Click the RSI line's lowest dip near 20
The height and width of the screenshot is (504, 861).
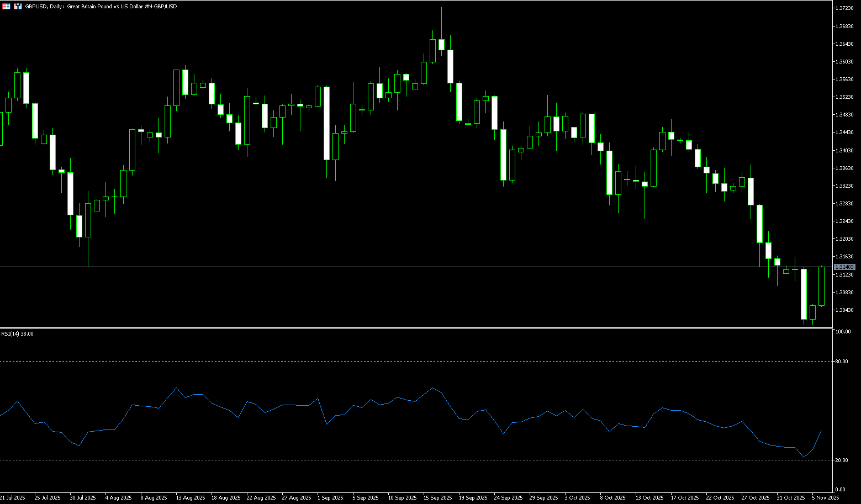coord(804,457)
